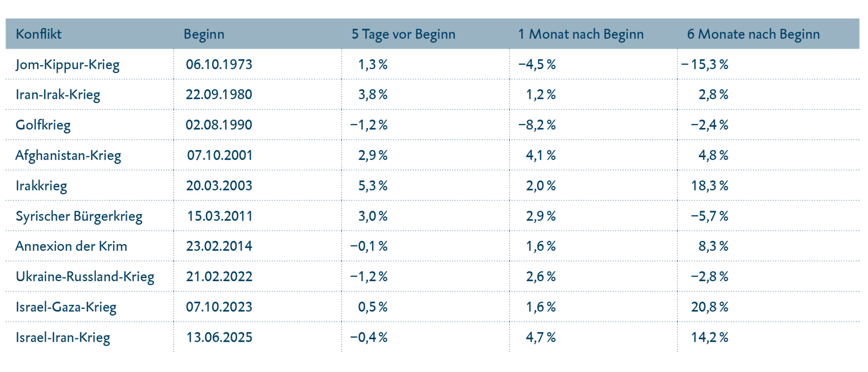Click the Syrischer Bürgerkrieg conflict name
The image size is (868, 372).
tap(79, 216)
